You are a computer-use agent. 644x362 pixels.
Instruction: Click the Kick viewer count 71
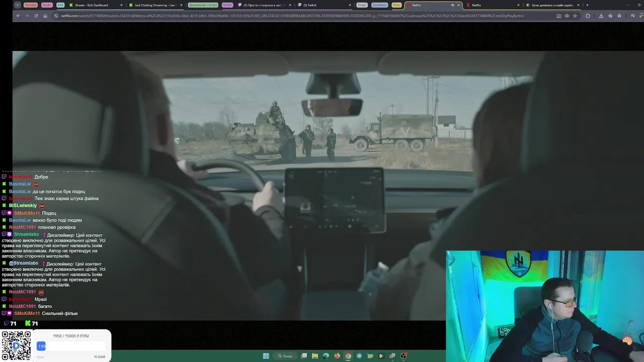coord(31,323)
